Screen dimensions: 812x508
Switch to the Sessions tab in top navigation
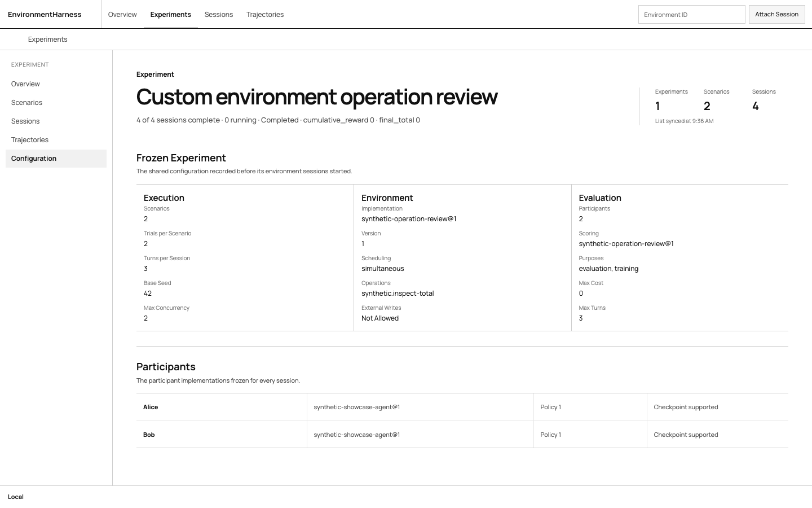(219, 14)
